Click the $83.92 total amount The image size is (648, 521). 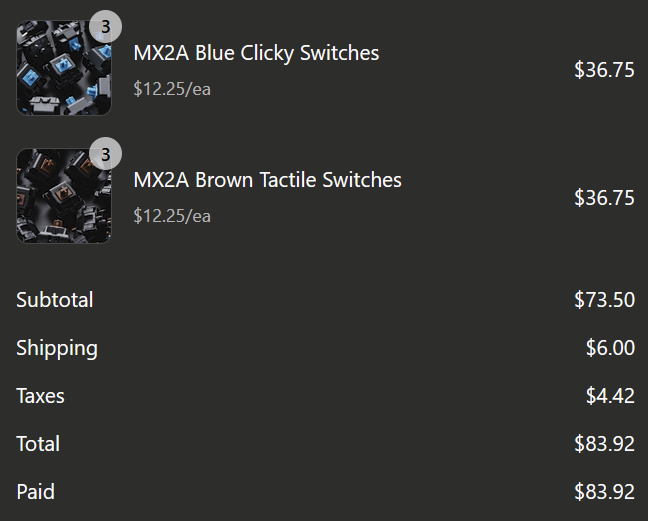tap(604, 444)
